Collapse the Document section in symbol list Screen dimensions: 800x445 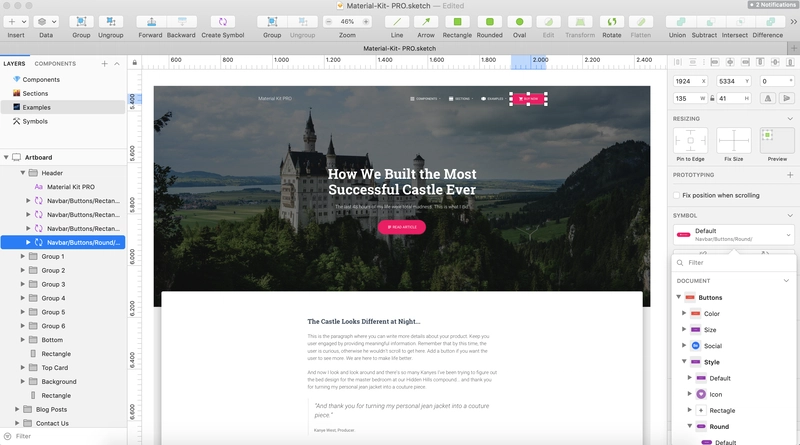[x=786, y=281]
